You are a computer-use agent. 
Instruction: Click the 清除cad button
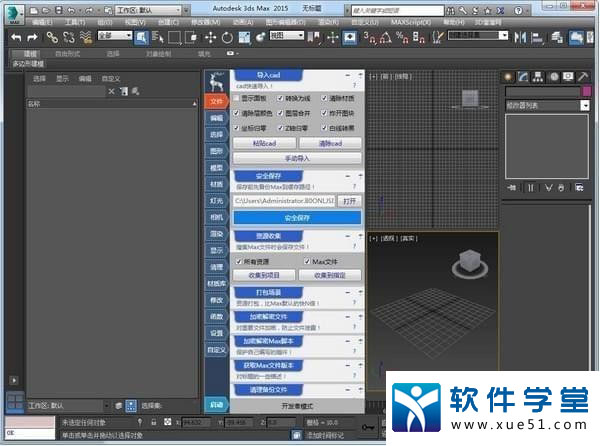pyautogui.click(x=330, y=143)
